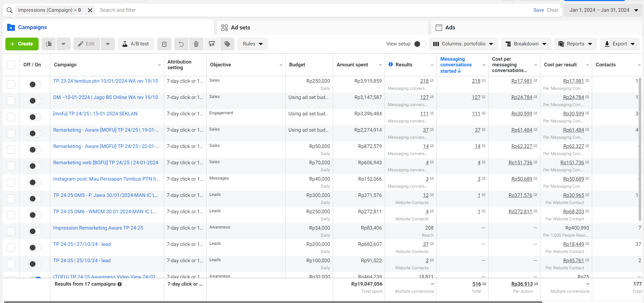Click the duplicate campaign icon

click(49, 44)
